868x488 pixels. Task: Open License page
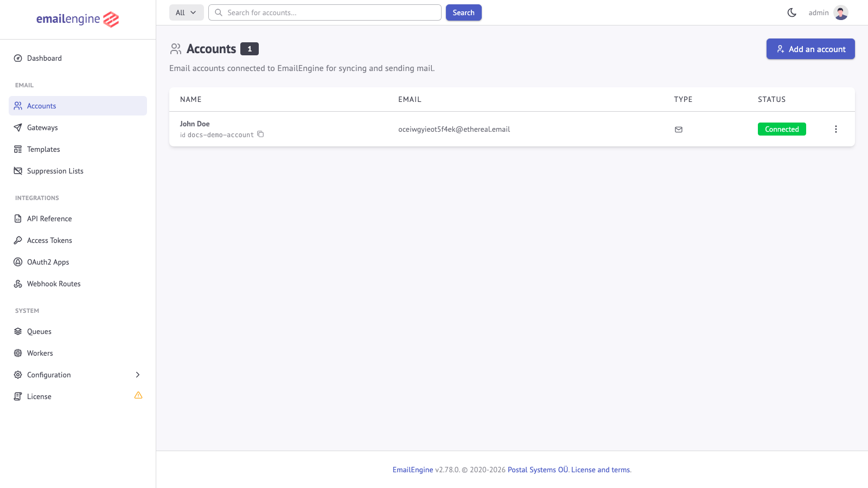coord(78,396)
